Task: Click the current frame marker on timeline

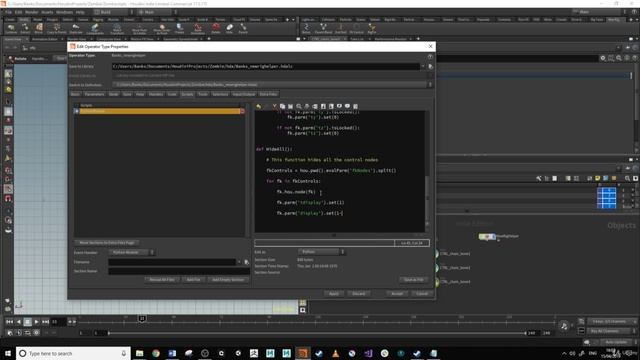Action: 142,318
